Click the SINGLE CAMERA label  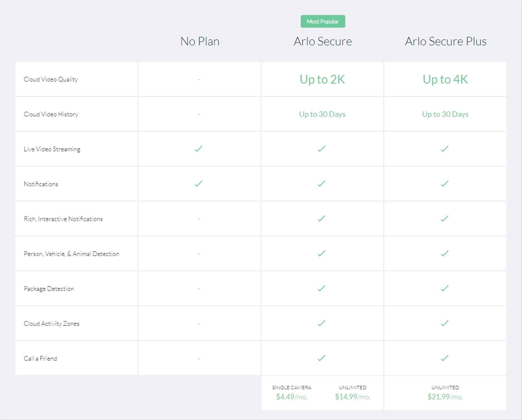coord(292,387)
